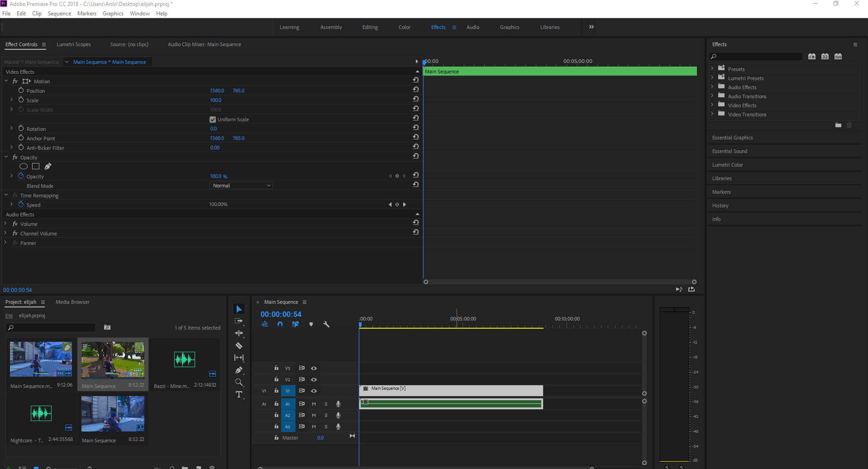868x469 pixels.
Task: Toggle Snap magnet in timeline
Action: coord(280,324)
